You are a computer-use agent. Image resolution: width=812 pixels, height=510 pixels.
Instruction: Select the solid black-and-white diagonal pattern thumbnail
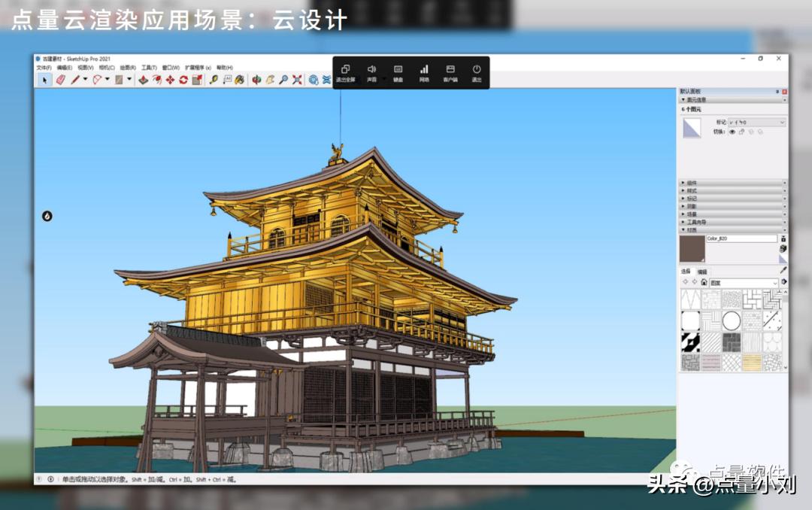(x=690, y=342)
